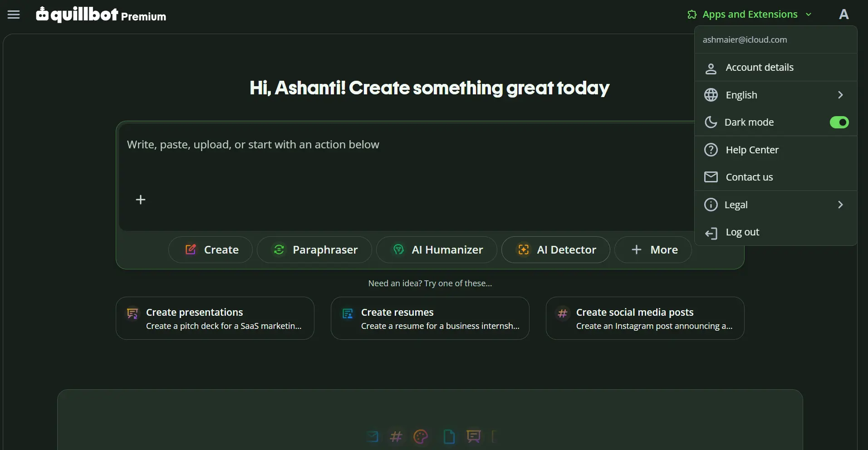Viewport: 868px width, 450px height.
Task: Click the 'Hi, Ashanti! Create something great today' heading
Action: pyautogui.click(x=430, y=88)
